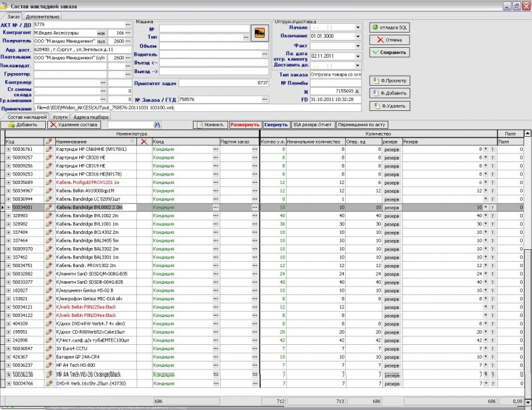Click pencil edit icon for Картридж HP CN684HE row
This screenshot has height=410, width=532.
[49, 150]
